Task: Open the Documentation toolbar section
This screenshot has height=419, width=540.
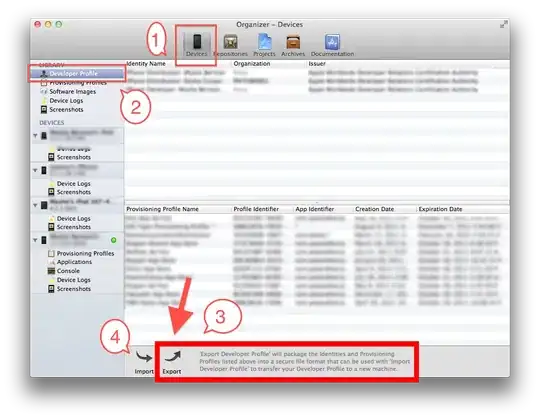Action: click(x=332, y=45)
